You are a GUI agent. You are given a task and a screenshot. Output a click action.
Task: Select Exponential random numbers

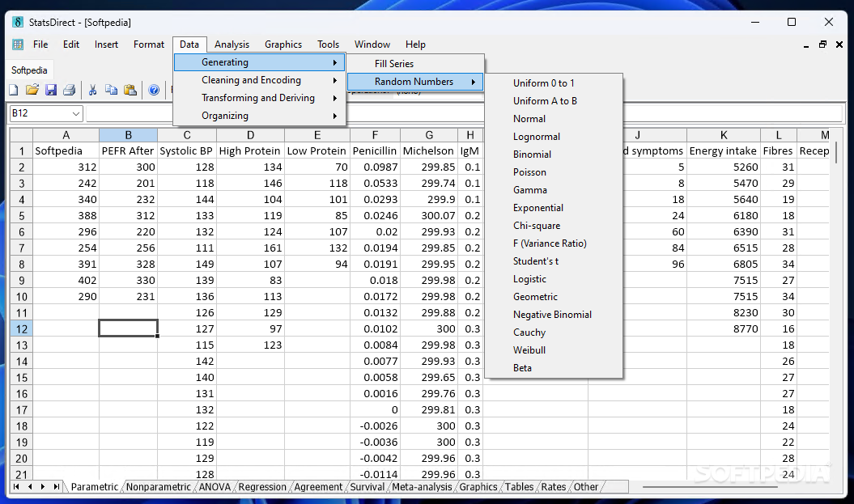[554, 208]
